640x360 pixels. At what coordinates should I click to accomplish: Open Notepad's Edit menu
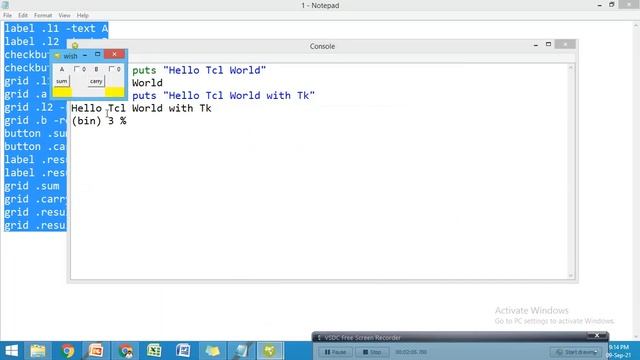click(x=23, y=15)
